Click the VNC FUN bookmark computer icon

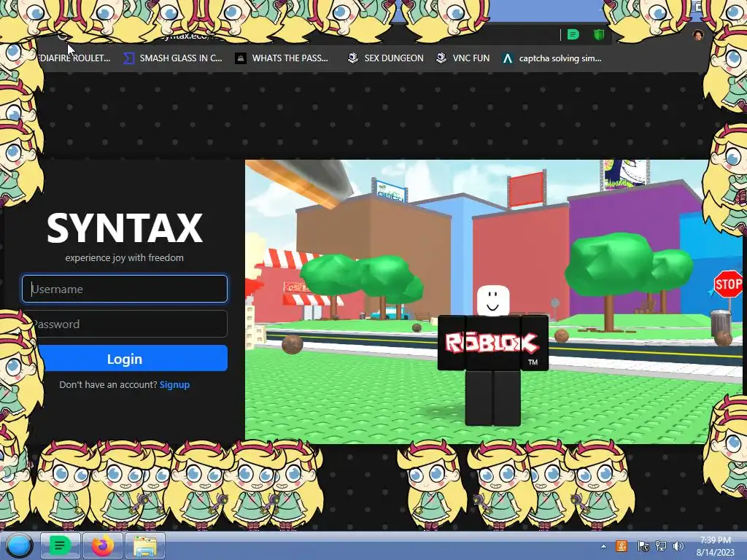[x=441, y=58]
